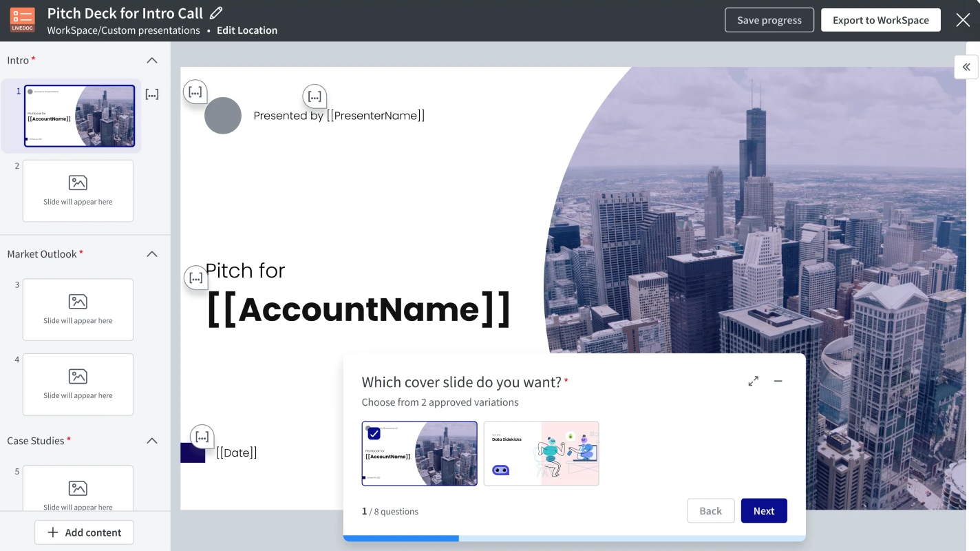Viewport: 980px width, 551px height.
Task: Click the placeholder marker above the Date field
Action: click(x=202, y=437)
